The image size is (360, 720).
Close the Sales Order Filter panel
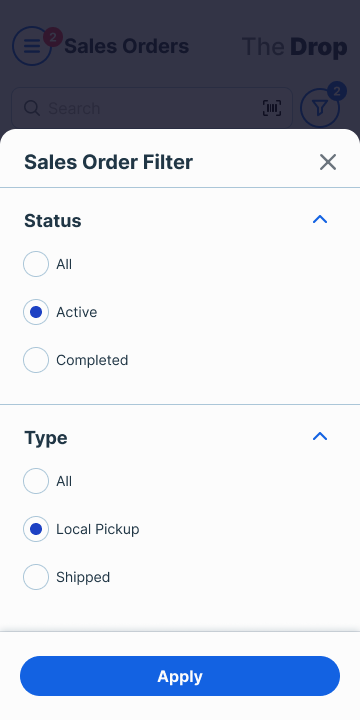coord(328,162)
